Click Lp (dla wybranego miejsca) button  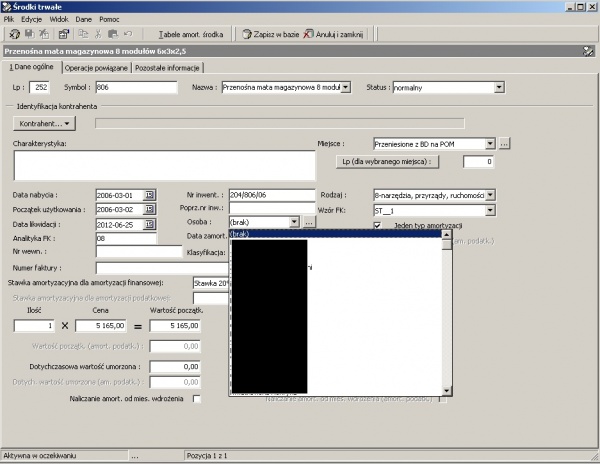point(387,161)
